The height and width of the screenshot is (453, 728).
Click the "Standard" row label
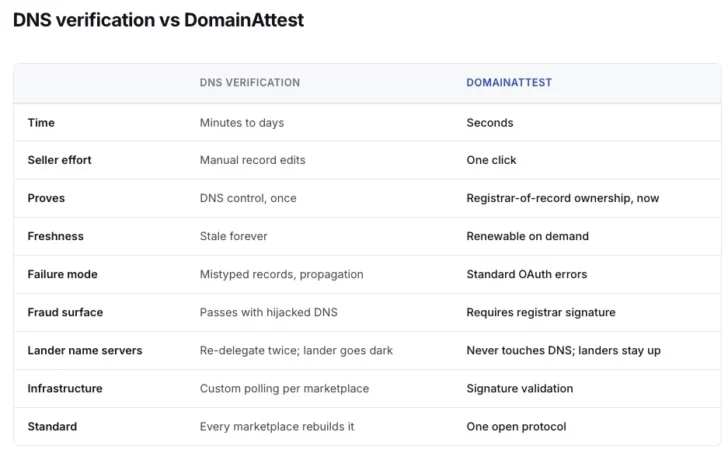click(x=52, y=427)
